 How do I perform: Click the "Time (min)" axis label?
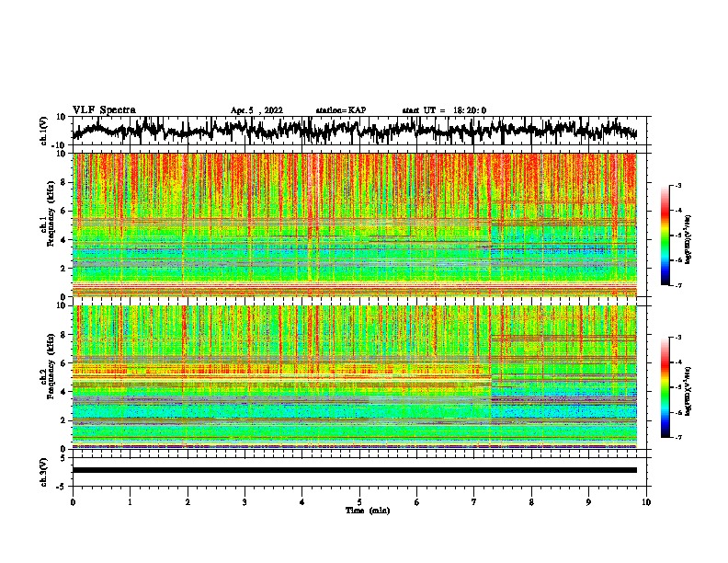coord(368,511)
